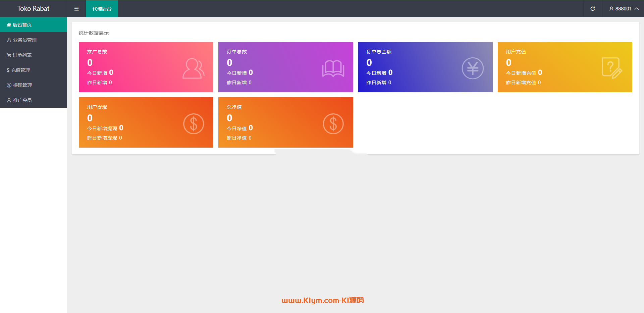Open 充值管理 sidebar menu

34,70
